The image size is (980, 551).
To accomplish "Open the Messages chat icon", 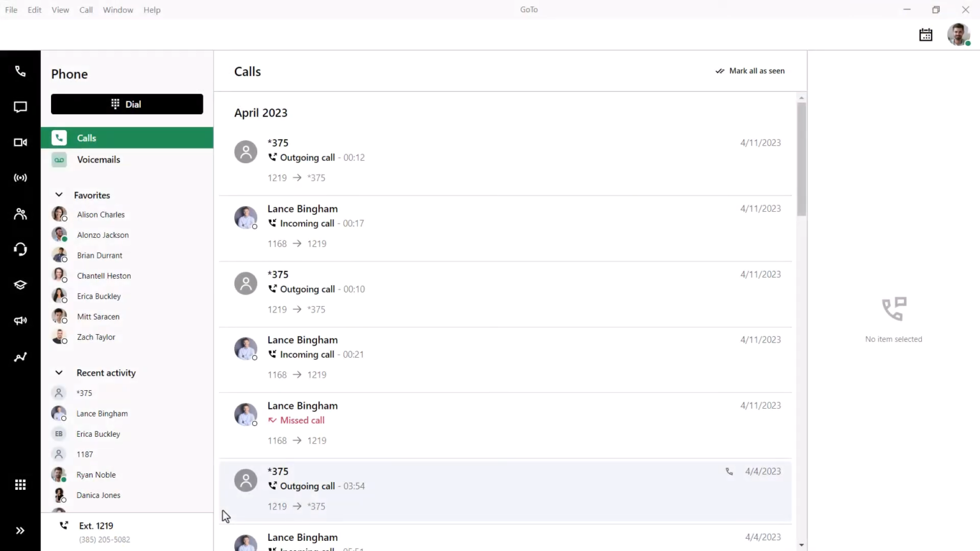I will click(20, 107).
